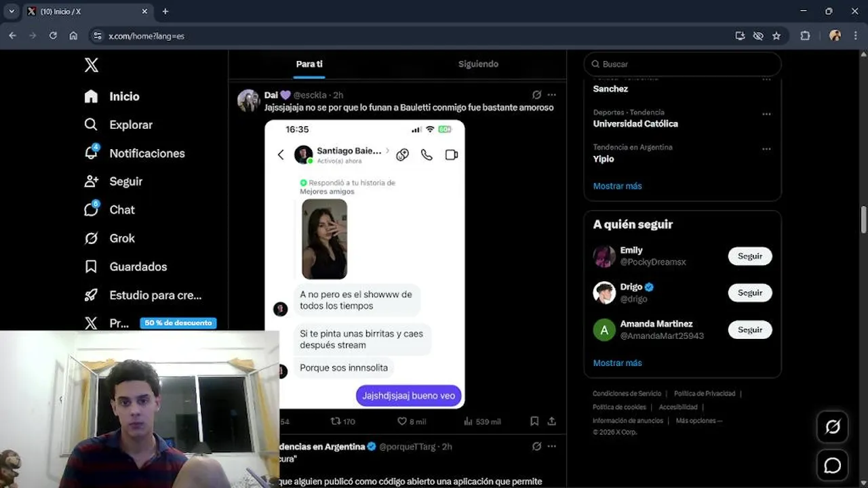868x488 pixels.
Task: Open Condiciones de Servicio link
Action: (x=627, y=394)
